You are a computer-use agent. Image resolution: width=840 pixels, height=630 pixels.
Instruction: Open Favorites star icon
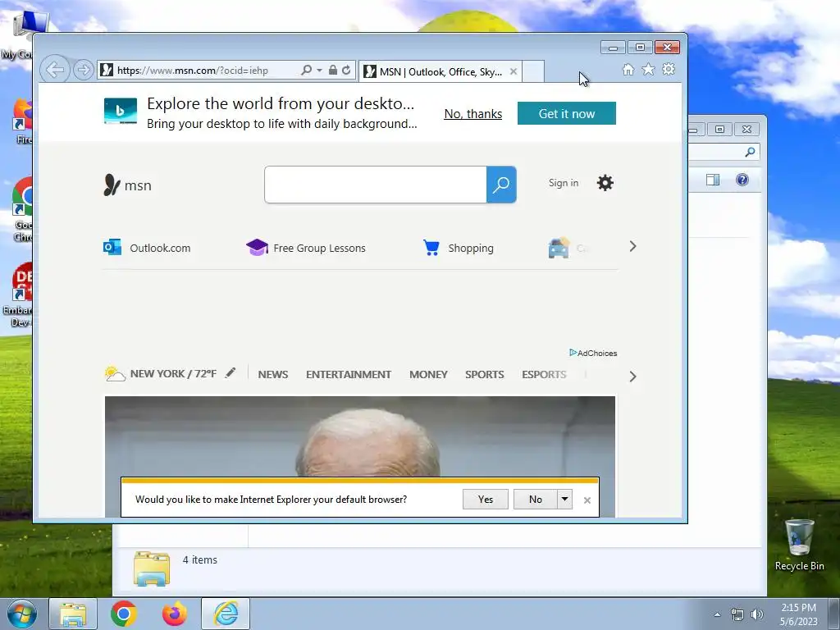(x=648, y=70)
